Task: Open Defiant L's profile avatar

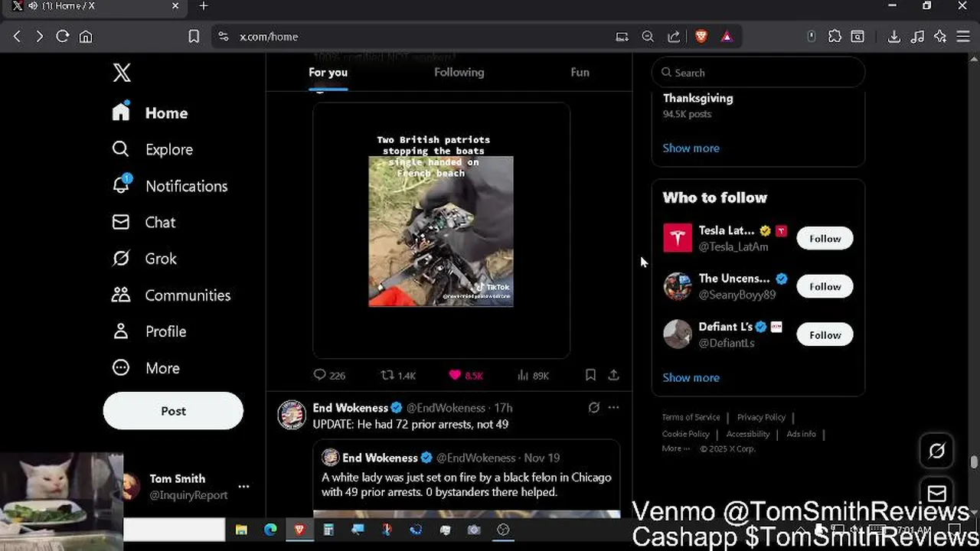Action: point(678,334)
